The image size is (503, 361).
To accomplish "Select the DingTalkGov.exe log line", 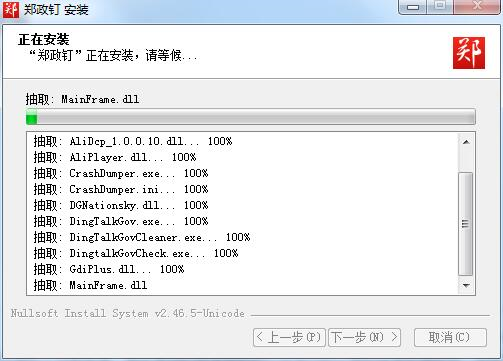I will [x=121, y=221].
